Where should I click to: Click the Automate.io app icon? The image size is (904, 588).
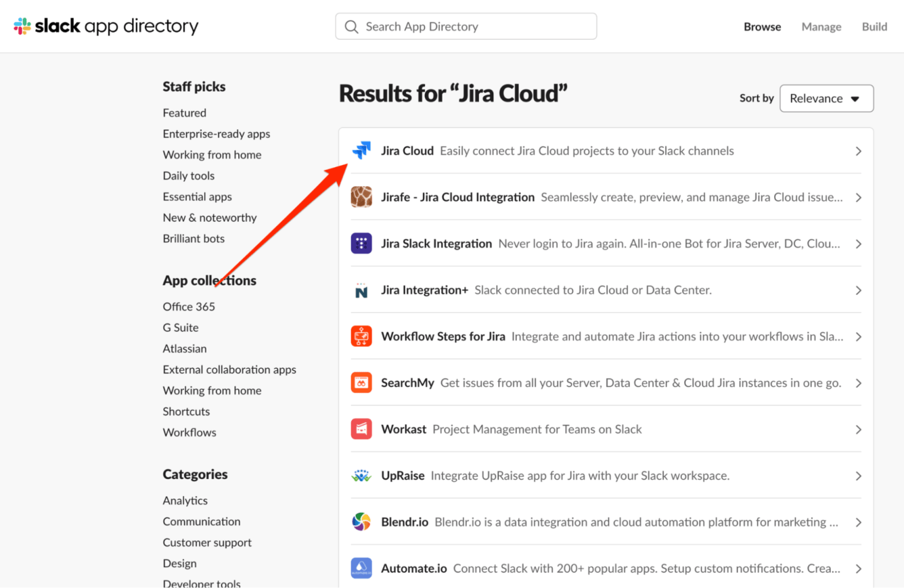pos(361,568)
